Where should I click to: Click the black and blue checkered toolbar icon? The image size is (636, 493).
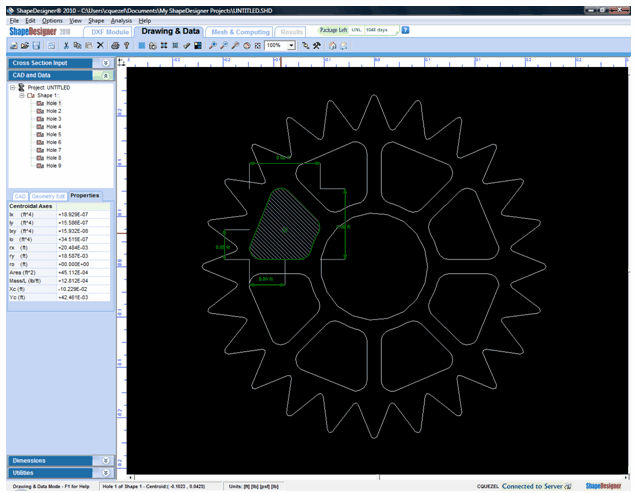point(198,46)
